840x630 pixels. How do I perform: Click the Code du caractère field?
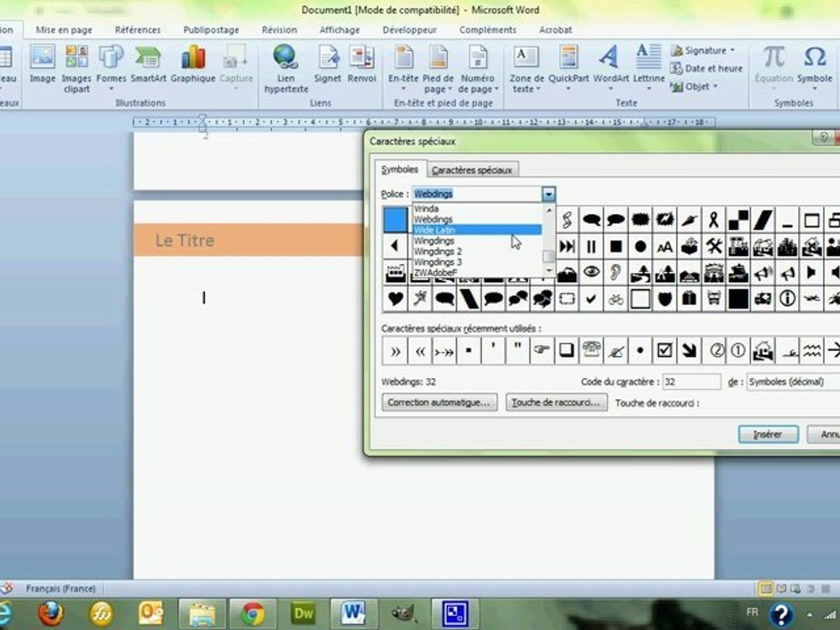click(x=692, y=382)
